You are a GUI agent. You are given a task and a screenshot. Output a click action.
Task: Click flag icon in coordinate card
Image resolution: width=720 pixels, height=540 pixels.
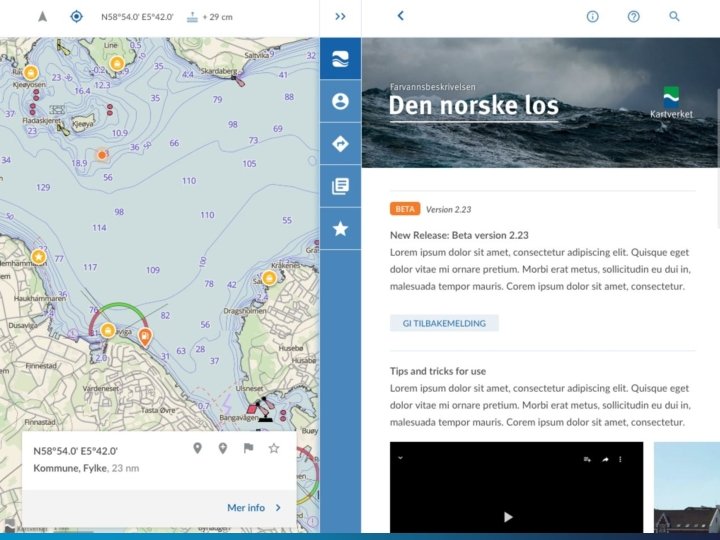click(x=248, y=448)
